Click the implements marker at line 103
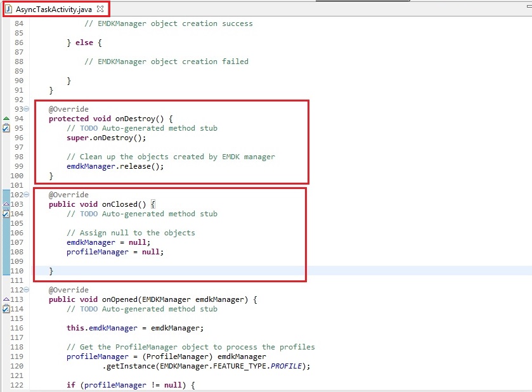532x392 pixels. click(x=6, y=204)
